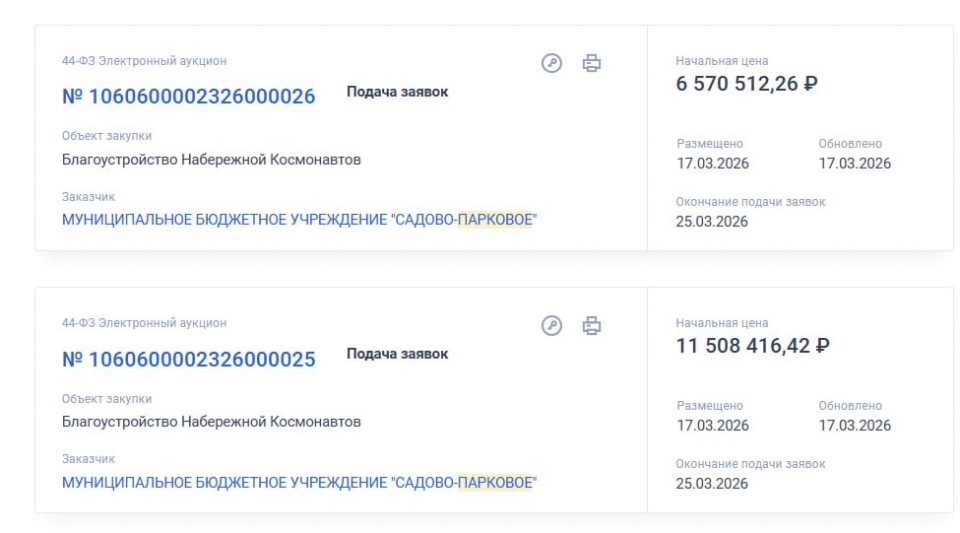Open auction № 1060600002326000025
The image size is (960, 533).
pos(189,360)
